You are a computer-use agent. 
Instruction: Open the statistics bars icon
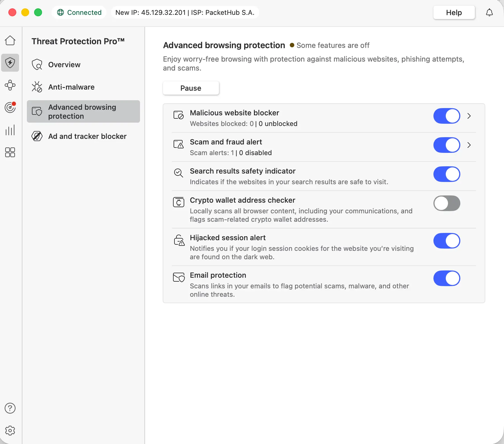point(10,130)
